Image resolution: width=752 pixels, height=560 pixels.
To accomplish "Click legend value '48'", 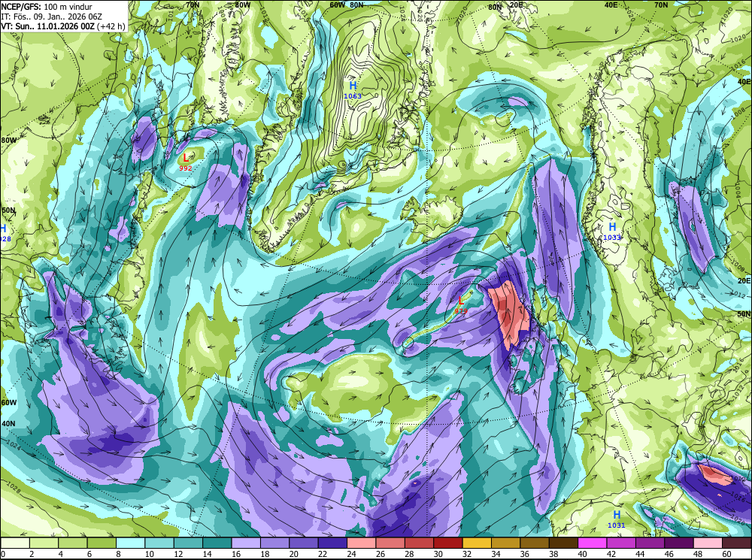I will click(x=697, y=554).
